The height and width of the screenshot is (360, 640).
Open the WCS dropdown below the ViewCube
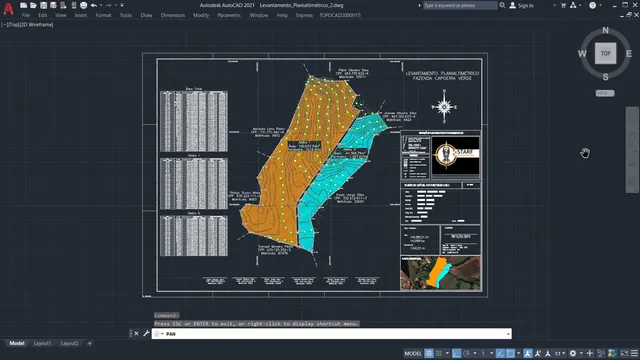tap(605, 93)
